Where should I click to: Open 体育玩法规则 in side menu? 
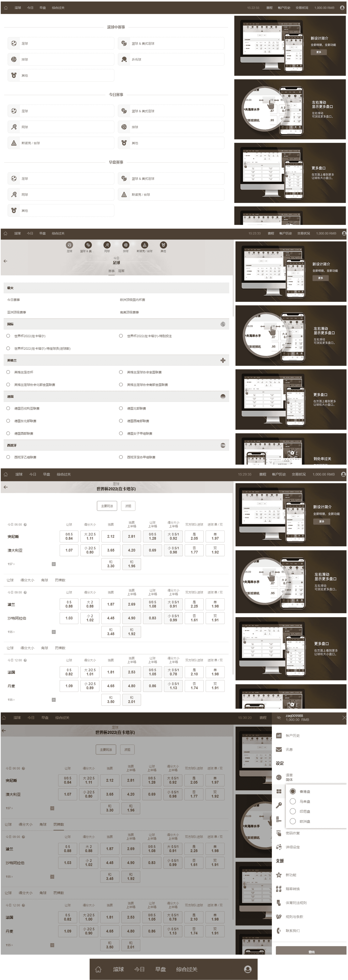296,903
